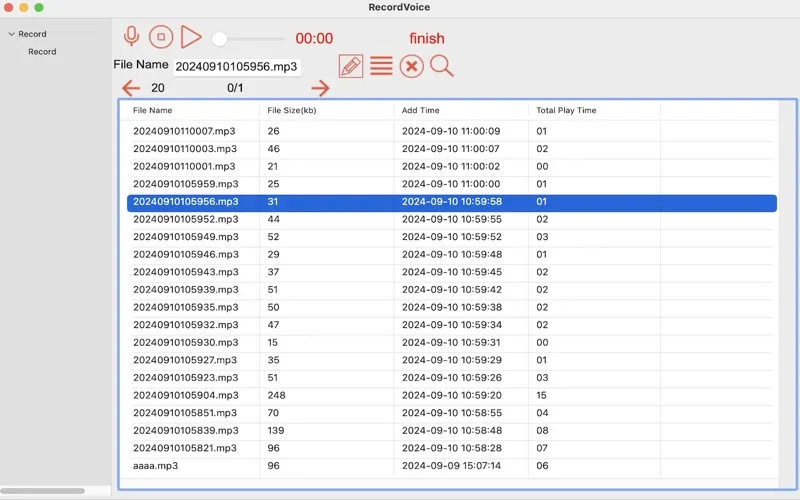Sort by File Size(kb) column header
The height and width of the screenshot is (500, 800).
tap(292, 110)
